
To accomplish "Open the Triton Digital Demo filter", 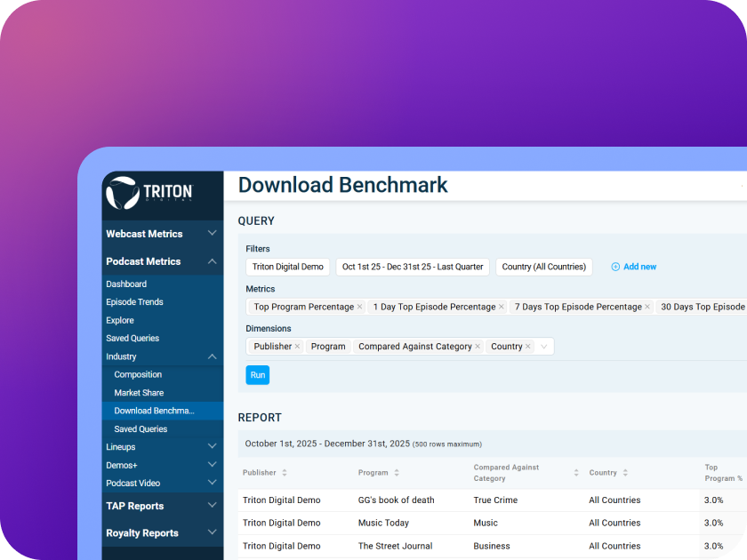I will (x=288, y=267).
